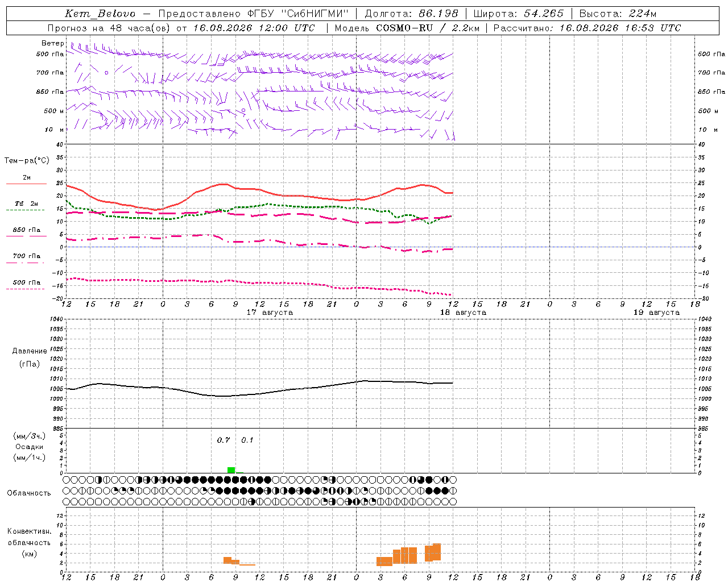The height and width of the screenshot is (582, 728).
Task: Click the Тем-ра(°C) axis title
Action: tap(27, 161)
